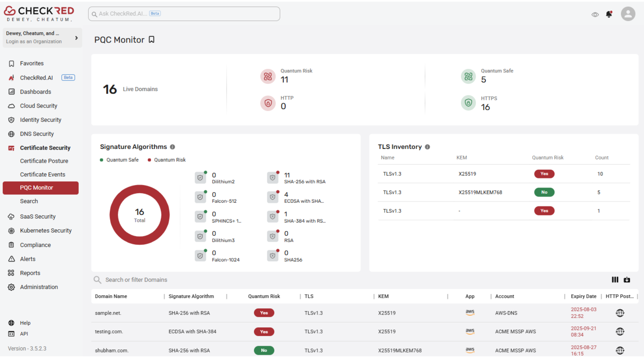Click Yes badge in X25519 inventory row
Image resolution: width=644 pixels, height=358 pixels.
pyautogui.click(x=544, y=174)
